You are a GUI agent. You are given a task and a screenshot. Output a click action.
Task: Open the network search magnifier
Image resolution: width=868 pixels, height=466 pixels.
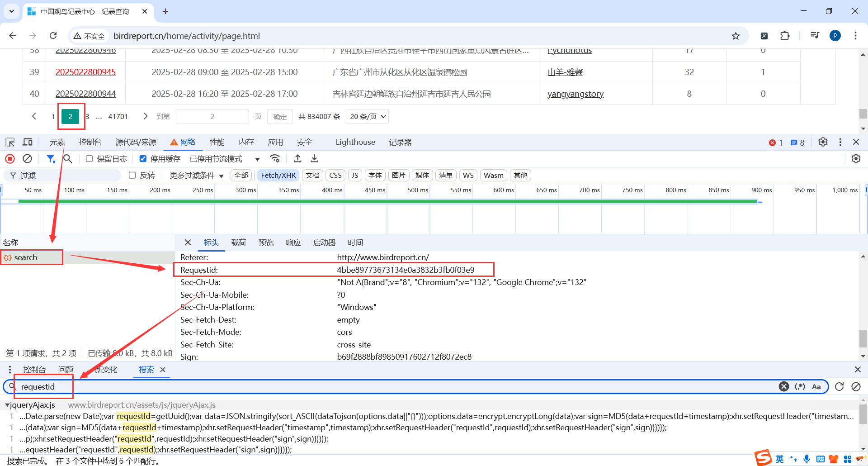(68, 159)
